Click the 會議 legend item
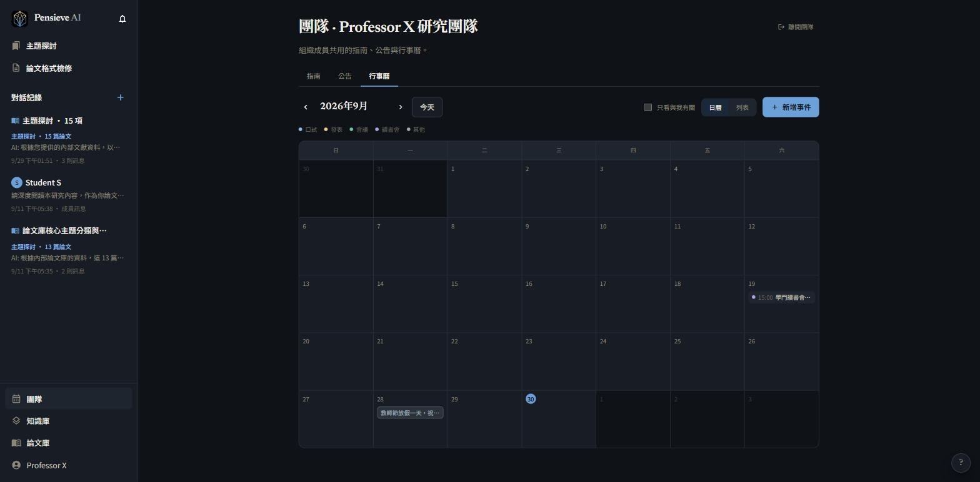The height and width of the screenshot is (482, 980). click(359, 129)
